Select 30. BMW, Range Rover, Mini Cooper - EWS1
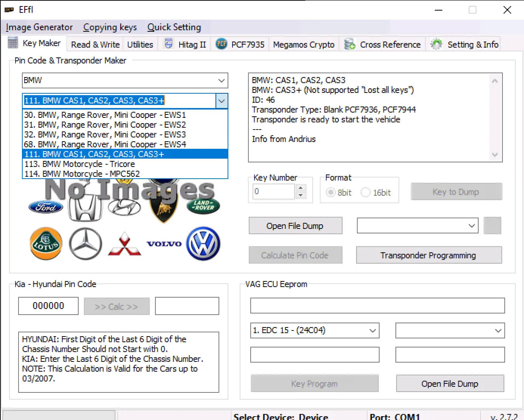The height and width of the screenshot is (420, 524). (125, 115)
